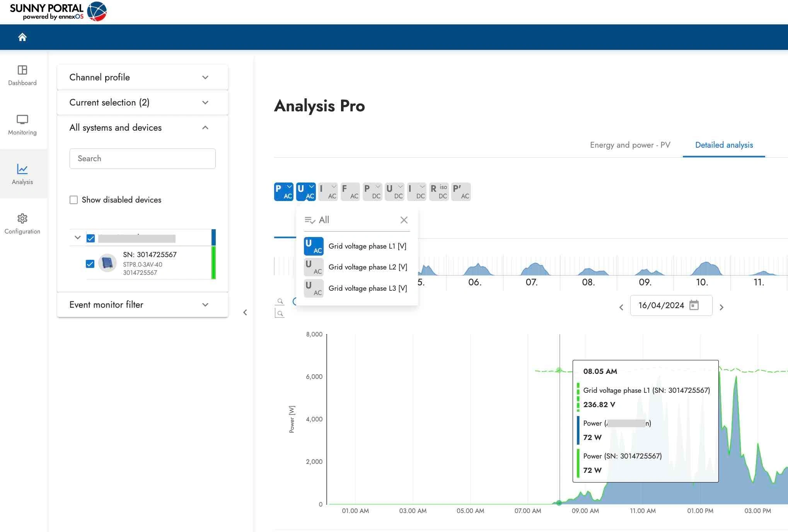Image resolution: width=788 pixels, height=532 pixels.
Task: Click the Search devices input field
Action: [x=142, y=159]
